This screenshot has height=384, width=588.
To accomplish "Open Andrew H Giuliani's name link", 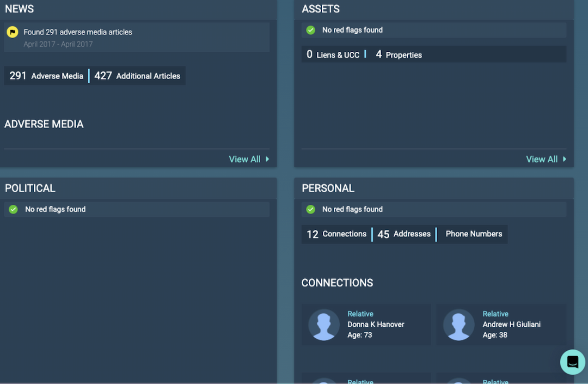I will [x=511, y=324].
